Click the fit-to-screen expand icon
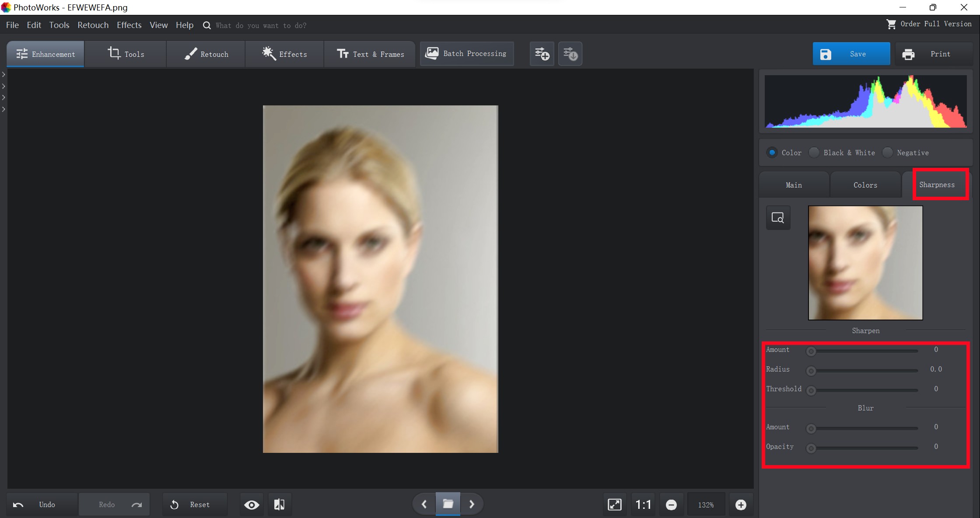980x518 pixels. 615,504
